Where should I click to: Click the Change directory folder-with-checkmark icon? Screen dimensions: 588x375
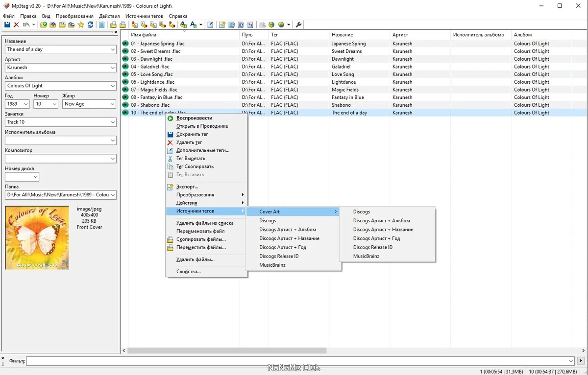click(44, 24)
